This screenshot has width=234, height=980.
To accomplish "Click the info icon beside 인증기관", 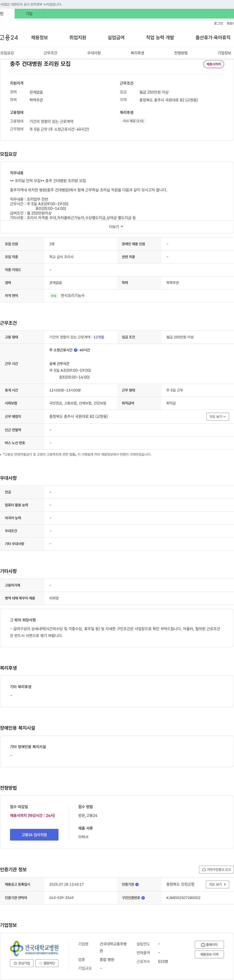I will click(x=137, y=884).
